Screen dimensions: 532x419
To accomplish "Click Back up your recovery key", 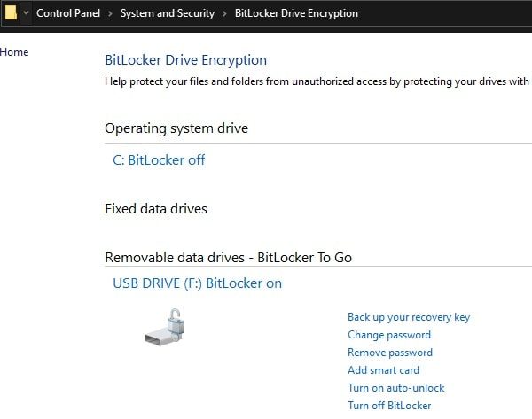I will coord(409,317).
